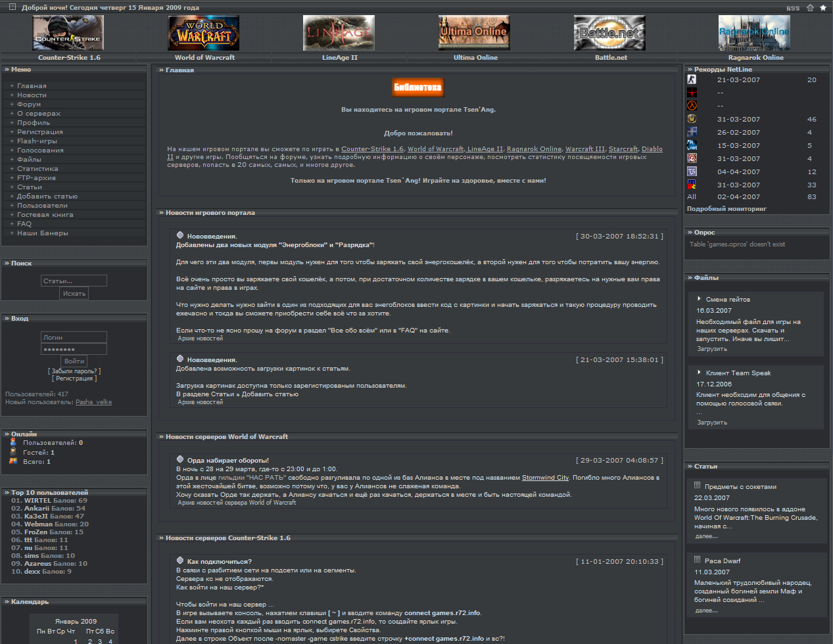The height and width of the screenshot is (644, 833).
Task: Click the password field in login panel
Action: click(74, 349)
